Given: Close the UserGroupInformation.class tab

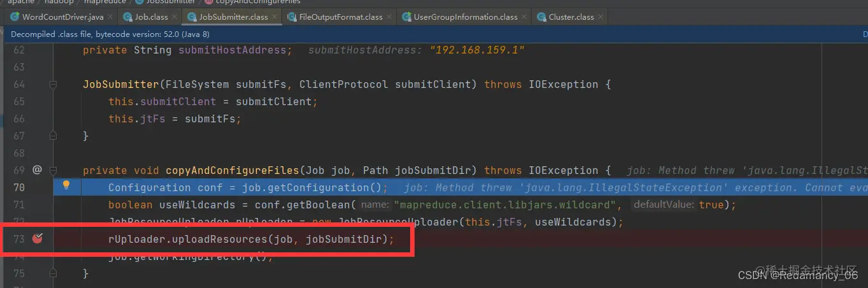Looking at the screenshot, I should click(x=525, y=17).
